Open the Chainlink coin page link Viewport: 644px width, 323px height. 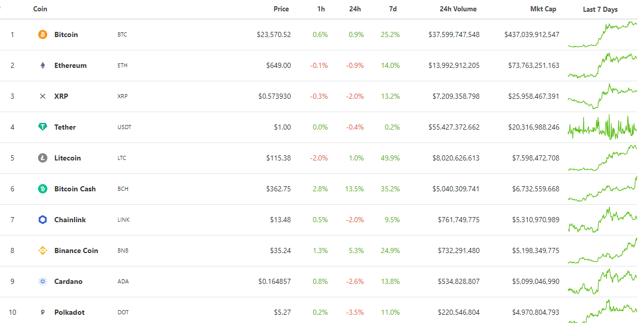[x=70, y=220]
